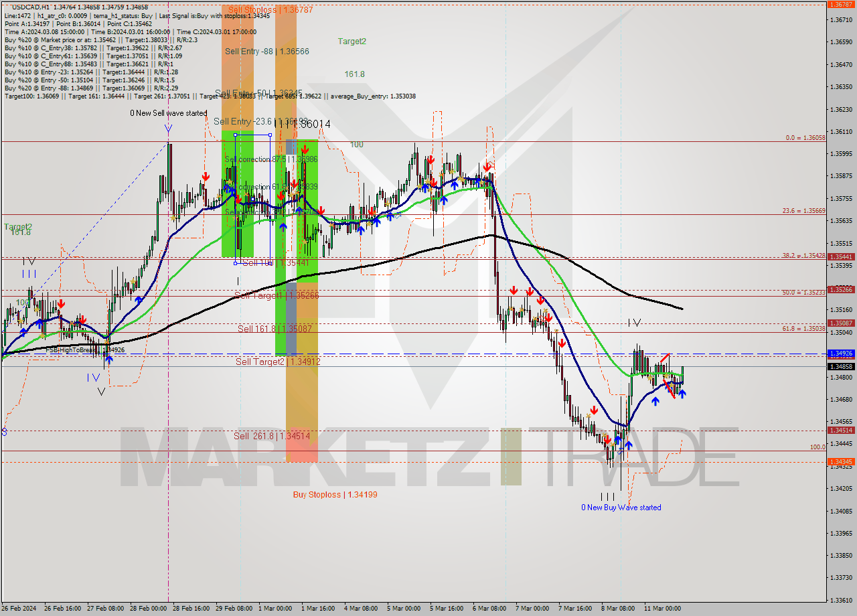Screen dimensions: 857x616
Task: Select '27 Feb 08:00' on the time axis
Action: point(104,609)
